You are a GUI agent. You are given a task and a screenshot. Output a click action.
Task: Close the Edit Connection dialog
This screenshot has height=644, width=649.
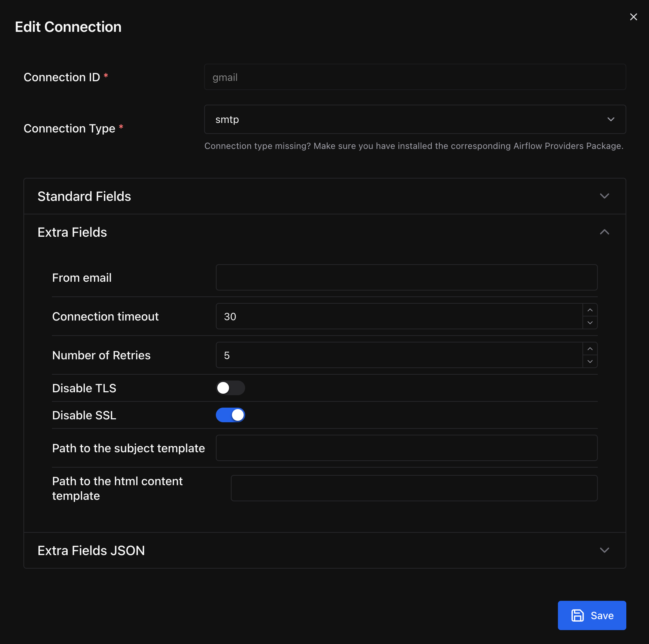[633, 17]
